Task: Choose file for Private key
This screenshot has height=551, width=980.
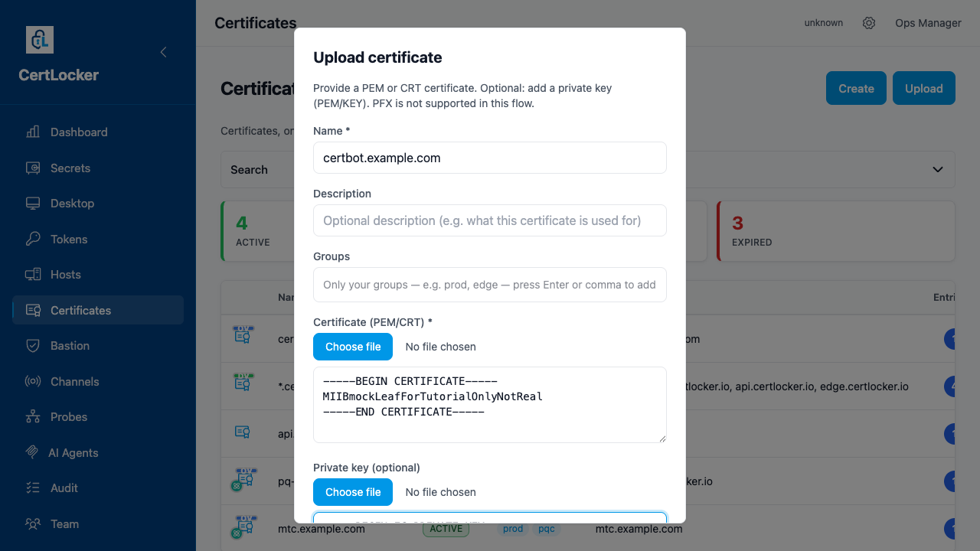Action: pyautogui.click(x=353, y=492)
